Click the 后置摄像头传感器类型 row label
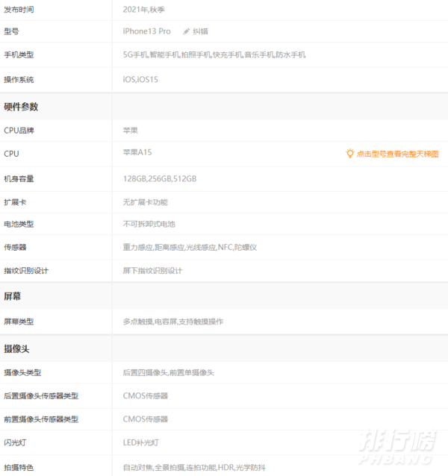The height and width of the screenshot is (476, 448). [41, 396]
